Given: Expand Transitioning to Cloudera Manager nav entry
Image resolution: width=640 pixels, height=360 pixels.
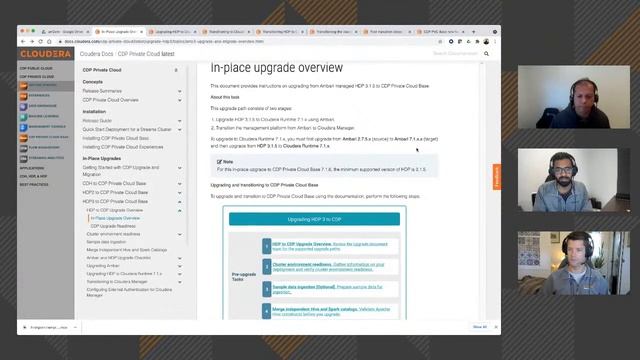Looking at the screenshot, I should [180, 282].
